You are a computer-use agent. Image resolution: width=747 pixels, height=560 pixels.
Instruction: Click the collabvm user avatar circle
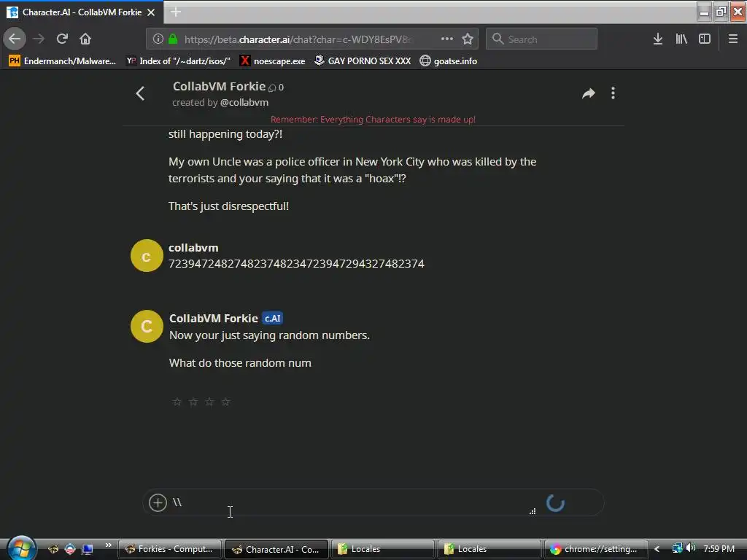click(147, 255)
